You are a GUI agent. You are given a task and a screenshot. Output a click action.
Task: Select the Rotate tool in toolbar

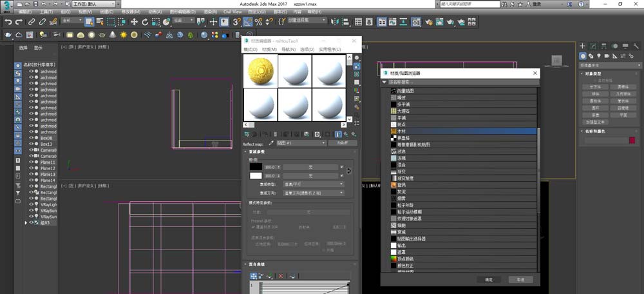[x=146, y=22]
